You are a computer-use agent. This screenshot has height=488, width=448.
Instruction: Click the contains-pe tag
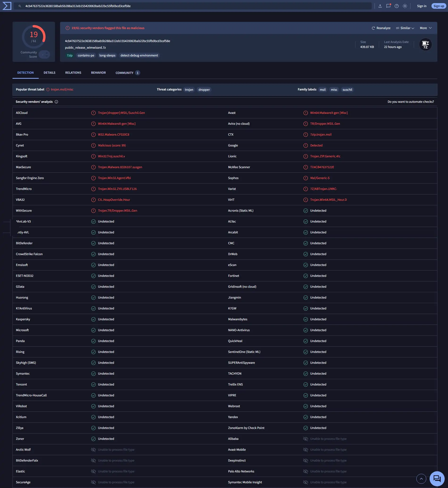pyautogui.click(x=86, y=56)
